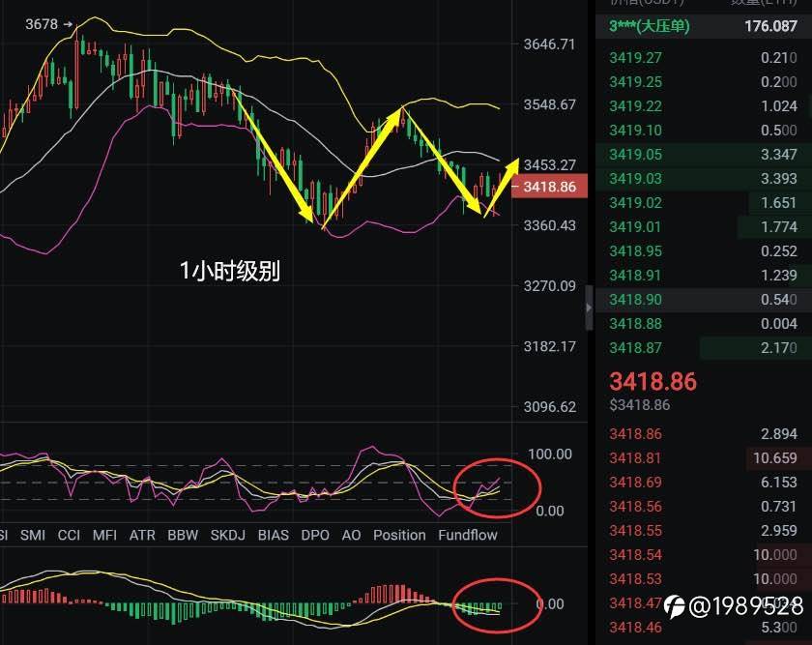Screen dimensions: 812x645
Task: Collapse order book panel handle arrow
Action: [x=589, y=308]
